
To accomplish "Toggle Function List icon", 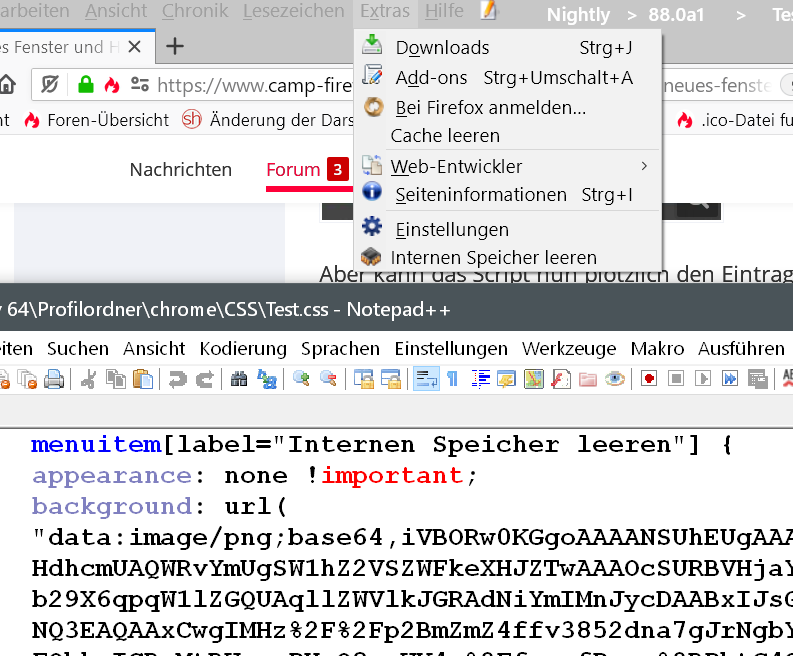I will tap(561, 379).
